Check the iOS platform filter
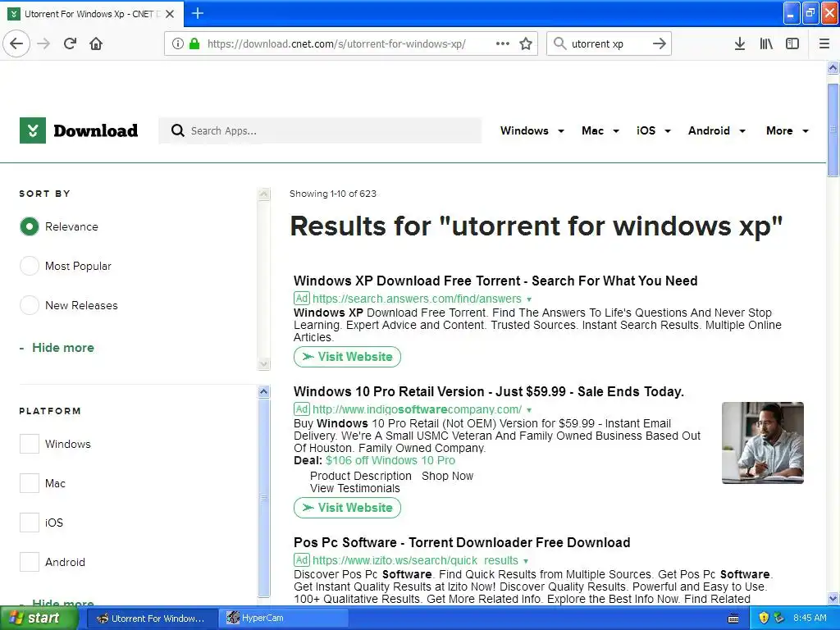Screen dimensions: 840x630 [x=30, y=523]
